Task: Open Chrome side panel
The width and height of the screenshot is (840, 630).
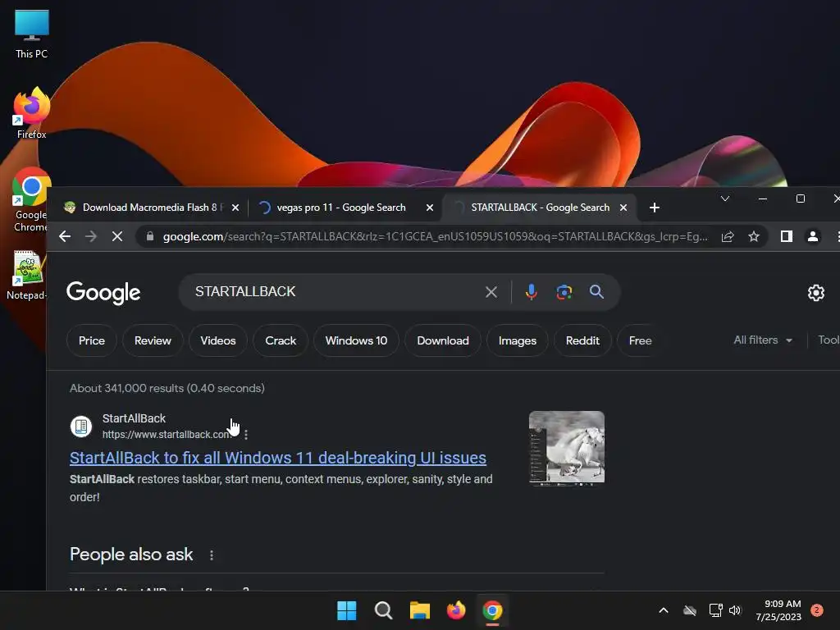Action: click(x=787, y=236)
